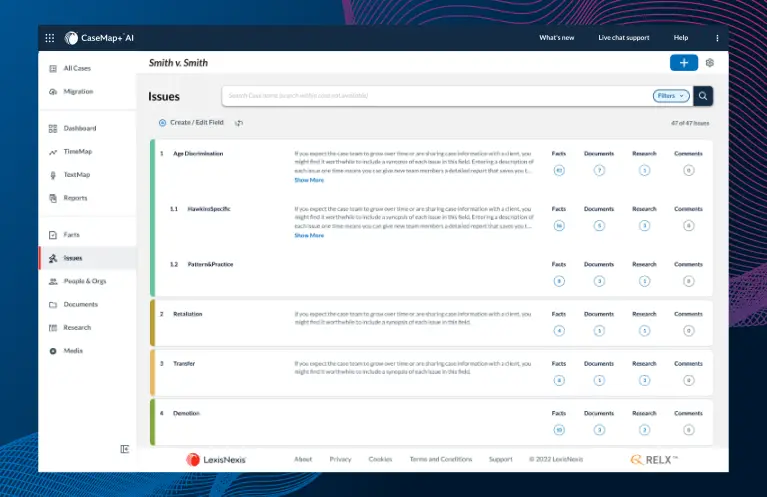Viewport: 767px width, 497px height.
Task: Open the Migration page
Action: click(x=78, y=91)
